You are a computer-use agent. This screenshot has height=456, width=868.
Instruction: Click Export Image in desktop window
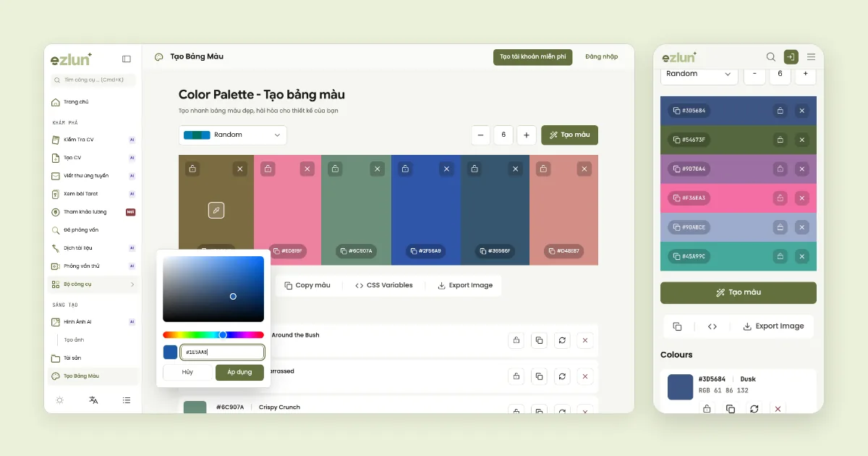point(465,285)
